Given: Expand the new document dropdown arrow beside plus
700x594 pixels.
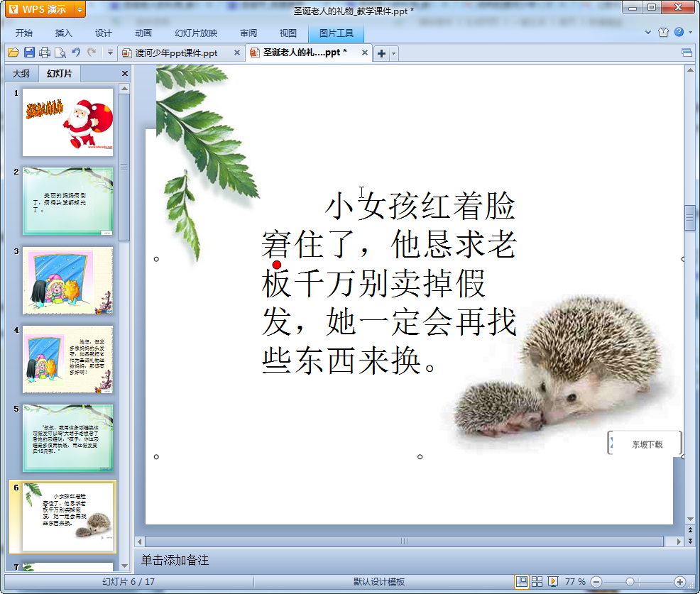Looking at the screenshot, I should (x=393, y=53).
